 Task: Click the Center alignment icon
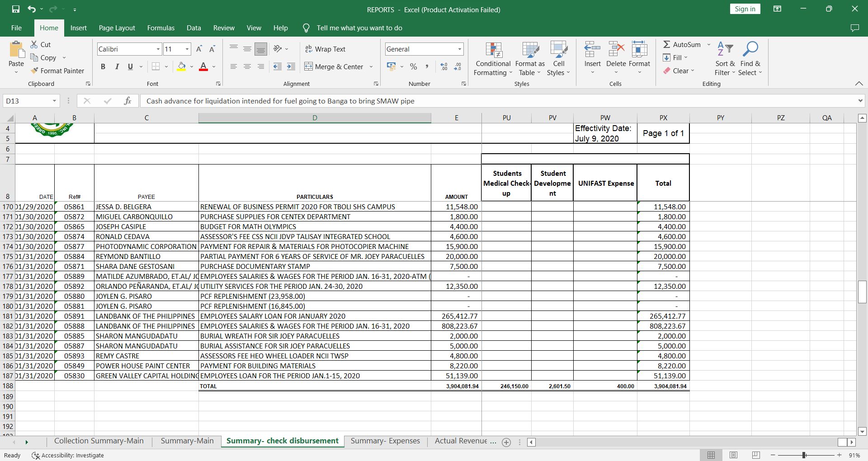pos(247,66)
